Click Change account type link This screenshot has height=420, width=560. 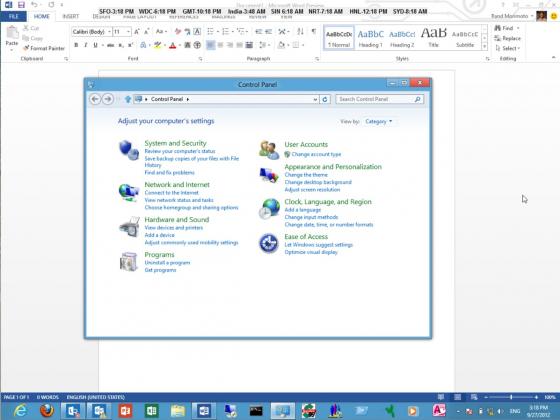[x=316, y=154]
